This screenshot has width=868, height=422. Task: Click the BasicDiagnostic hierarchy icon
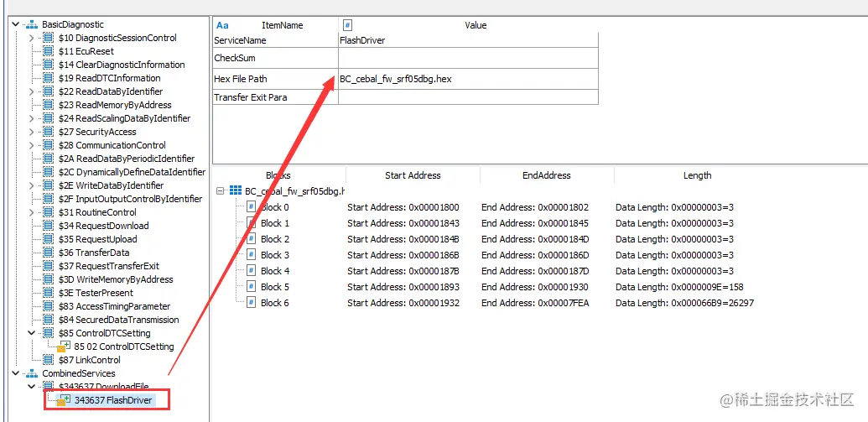point(32,25)
